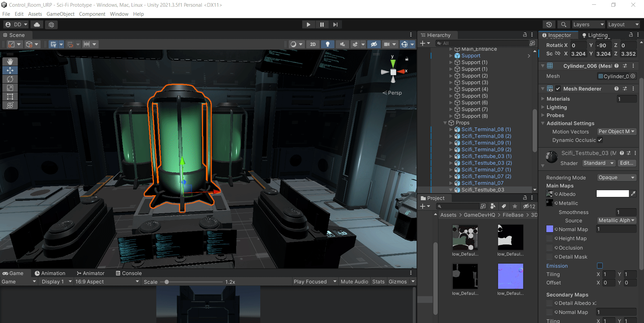
Task: Collapse the Props group in Hierarchy
Action: point(445,123)
